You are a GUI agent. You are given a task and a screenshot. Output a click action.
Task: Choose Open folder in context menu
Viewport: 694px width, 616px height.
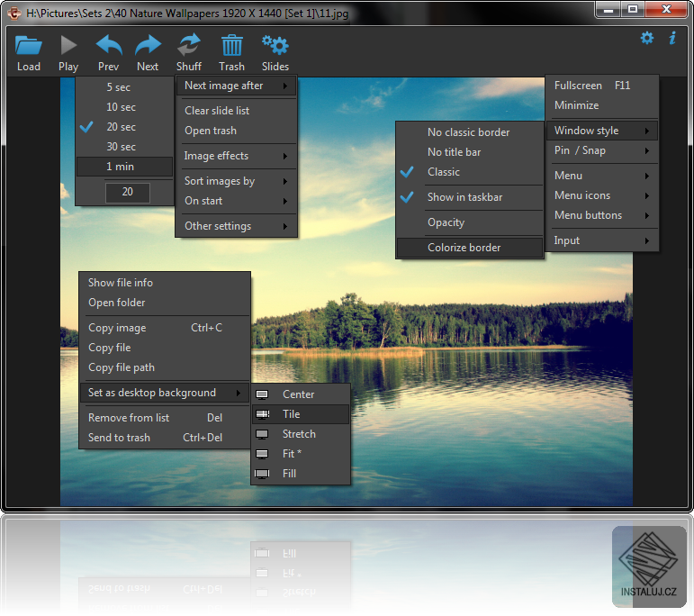[165, 303]
